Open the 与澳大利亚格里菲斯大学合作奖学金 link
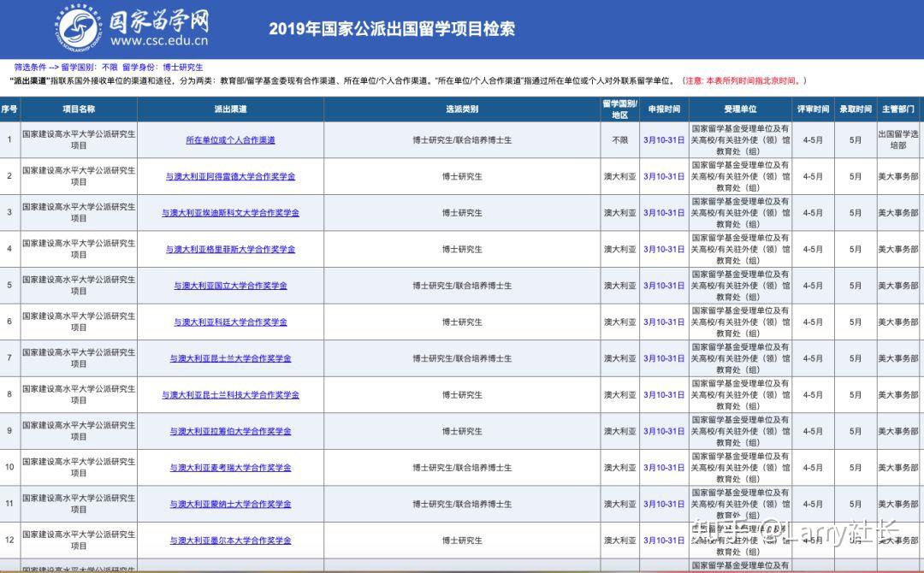 [230, 250]
